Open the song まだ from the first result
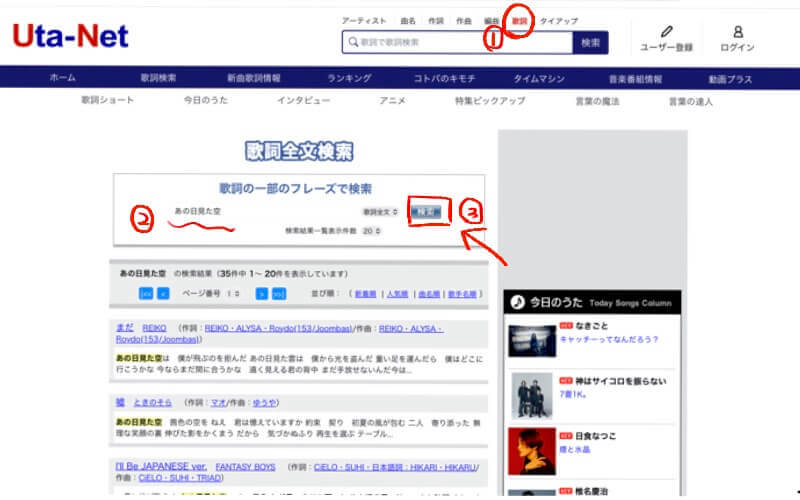This screenshot has height=500, width=800. [x=124, y=328]
